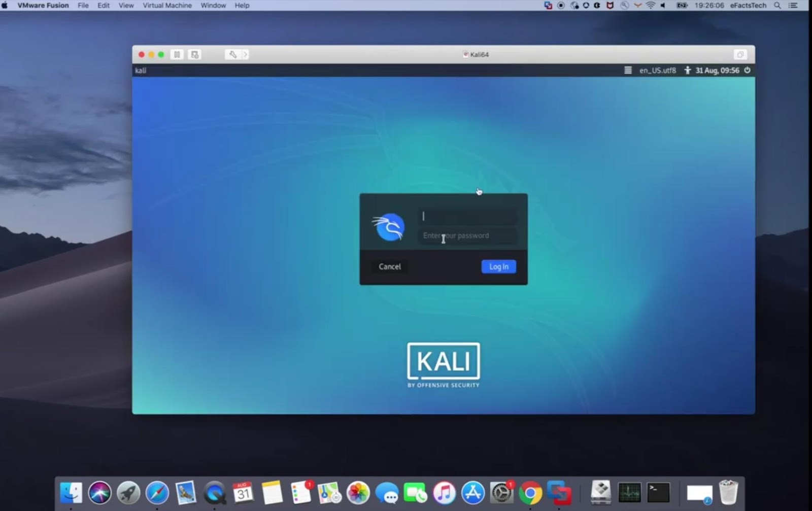
Task: Open the eFactsTech user menu
Action: [x=748, y=5]
